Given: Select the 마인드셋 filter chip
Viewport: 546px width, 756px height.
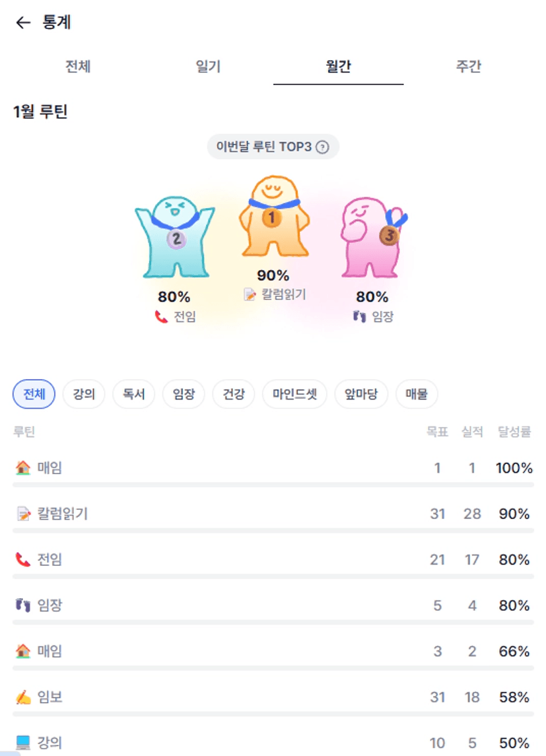Looking at the screenshot, I should tap(294, 395).
